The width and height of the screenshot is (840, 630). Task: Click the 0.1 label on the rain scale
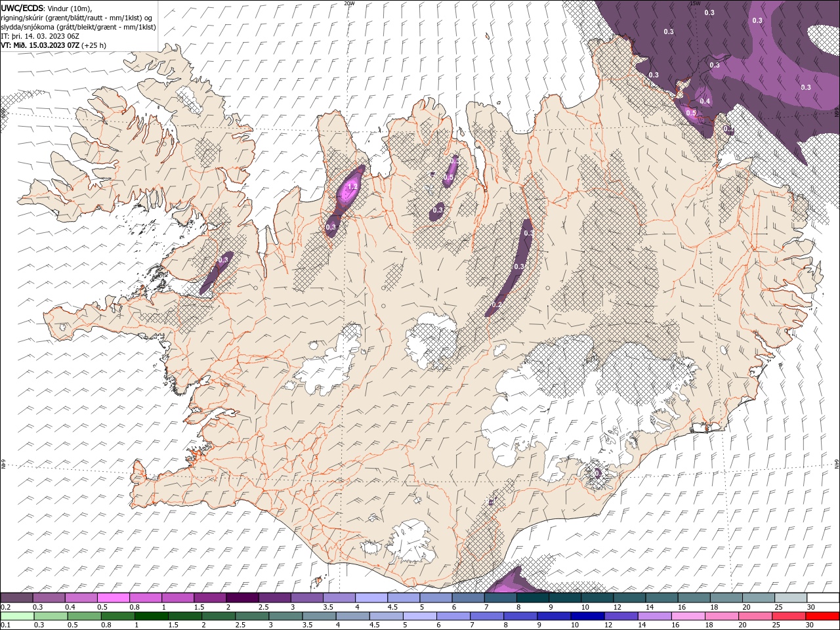tap(6, 625)
